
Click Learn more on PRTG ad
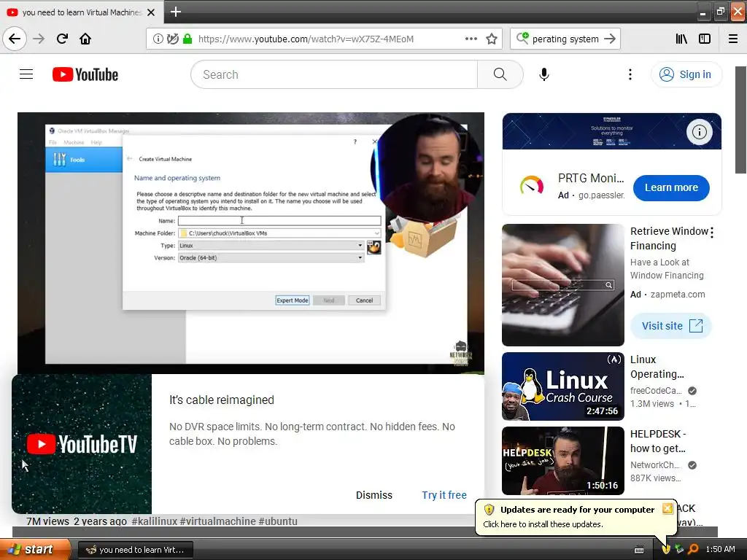[671, 188]
